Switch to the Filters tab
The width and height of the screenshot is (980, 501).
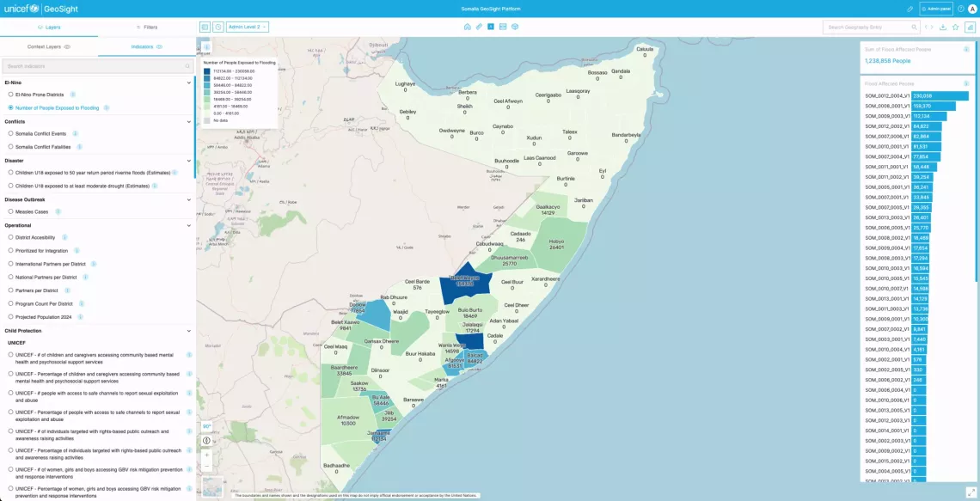click(x=147, y=27)
